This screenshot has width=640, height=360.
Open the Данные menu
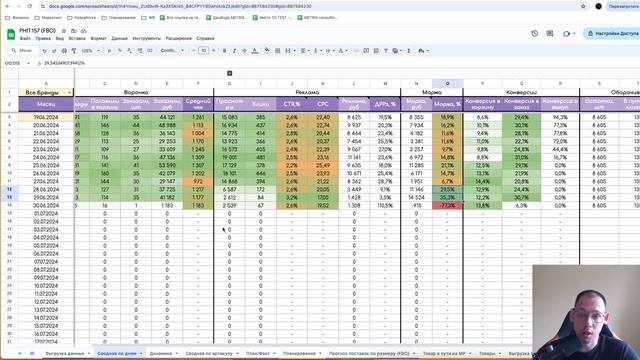point(119,38)
